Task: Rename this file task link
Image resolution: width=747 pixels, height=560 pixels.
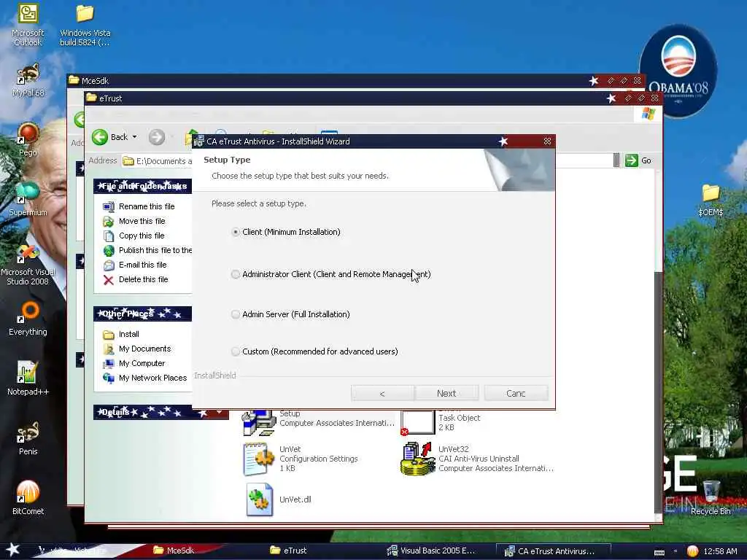Action: click(147, 206)
